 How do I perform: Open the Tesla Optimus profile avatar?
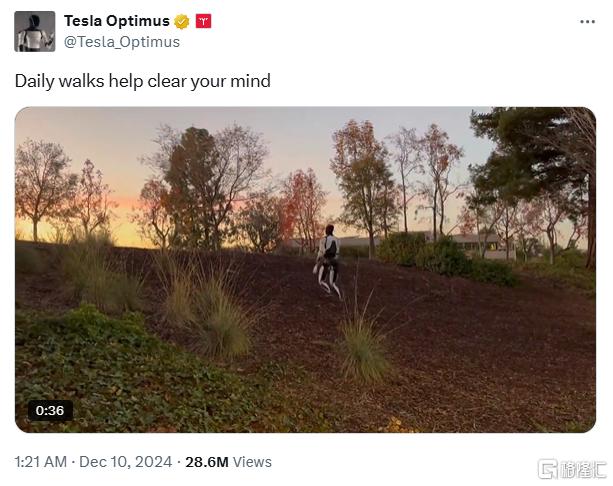click(34, 31)
